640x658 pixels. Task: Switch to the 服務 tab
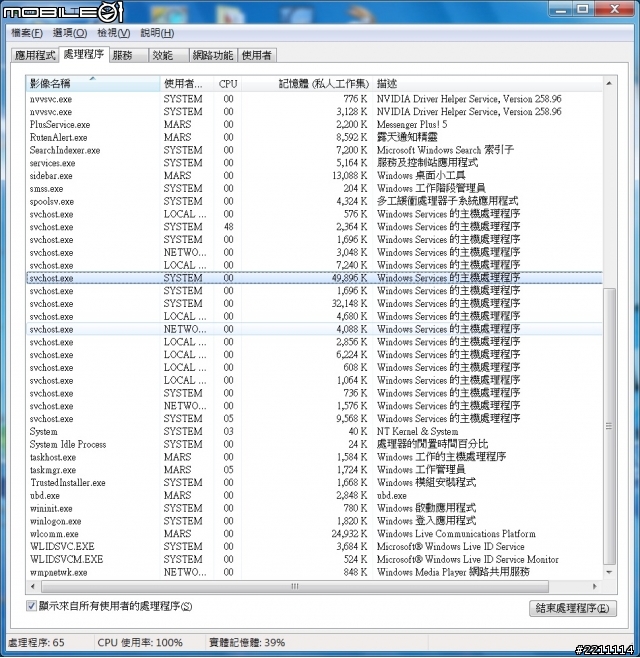(x=129, y=55)
